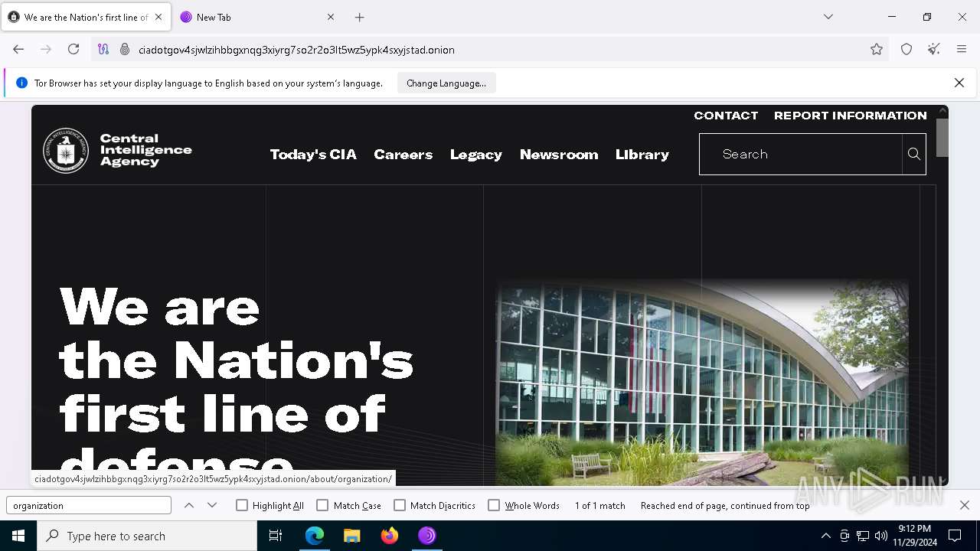Click the onion site identity icon
The image size is (980, 551).
[125, 49]
